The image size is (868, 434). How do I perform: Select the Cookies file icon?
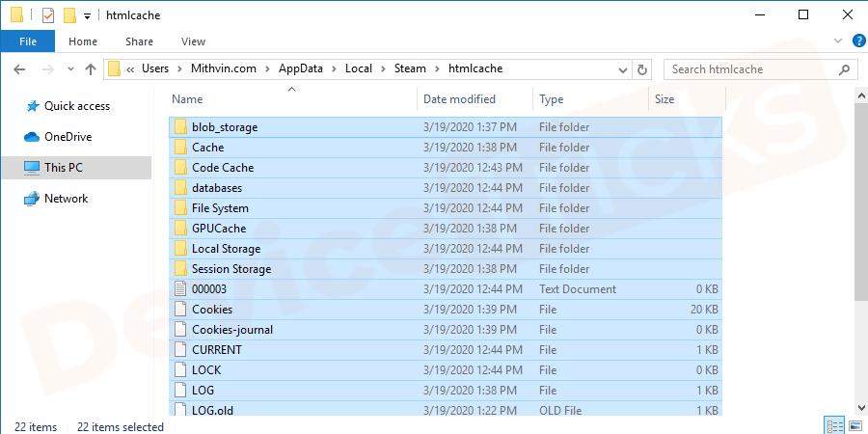[x=180, y=309]
